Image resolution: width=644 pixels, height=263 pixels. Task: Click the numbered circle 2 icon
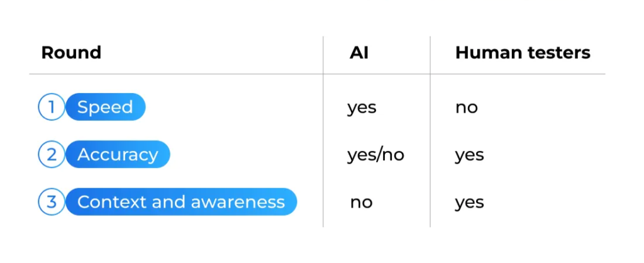pyautogui.click(x=51, y=155)
